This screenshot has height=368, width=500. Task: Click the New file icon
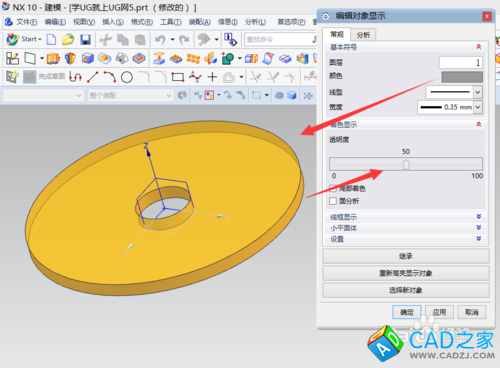pos(51,39)
